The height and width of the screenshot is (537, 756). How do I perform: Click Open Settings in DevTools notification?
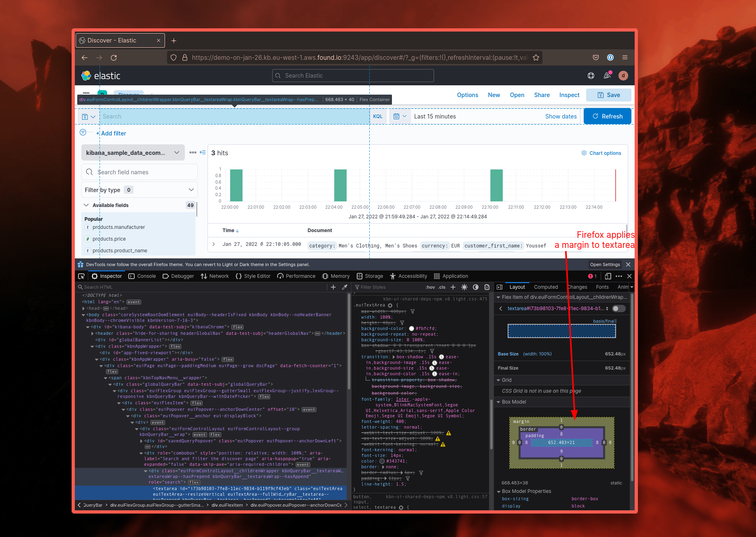coord(605,264)
